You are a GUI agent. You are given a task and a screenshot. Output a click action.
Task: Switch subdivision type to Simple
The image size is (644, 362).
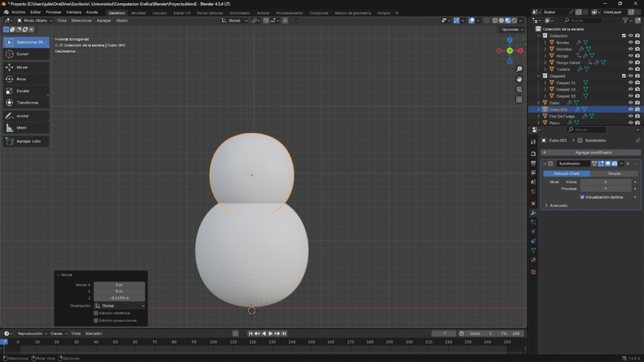pos(614,173)
